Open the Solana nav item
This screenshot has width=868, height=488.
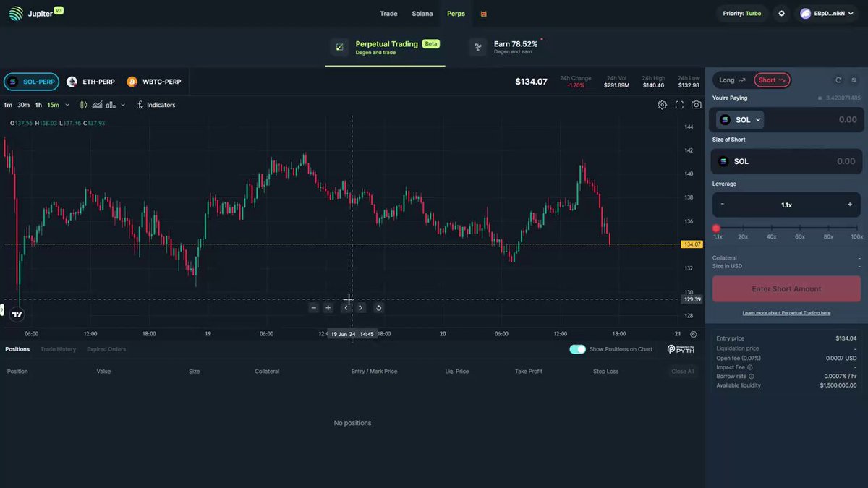click(x=422, y=14)
